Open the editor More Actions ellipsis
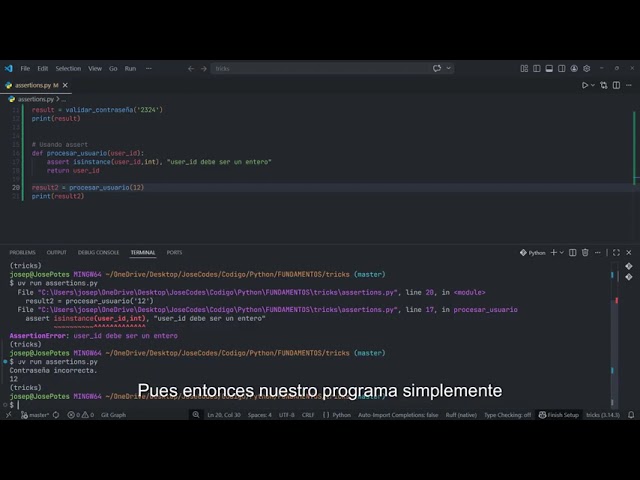 click(629, 85)
